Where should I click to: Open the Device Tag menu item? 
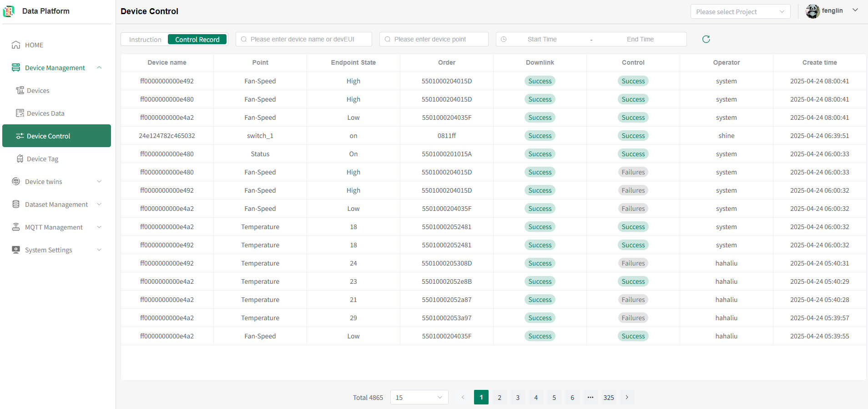click(56, 158)
